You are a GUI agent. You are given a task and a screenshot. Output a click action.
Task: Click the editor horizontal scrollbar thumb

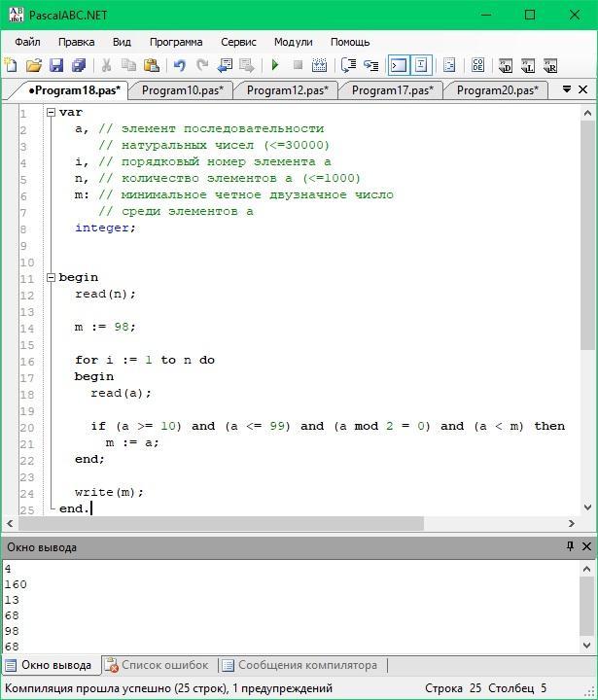point(221,523)
